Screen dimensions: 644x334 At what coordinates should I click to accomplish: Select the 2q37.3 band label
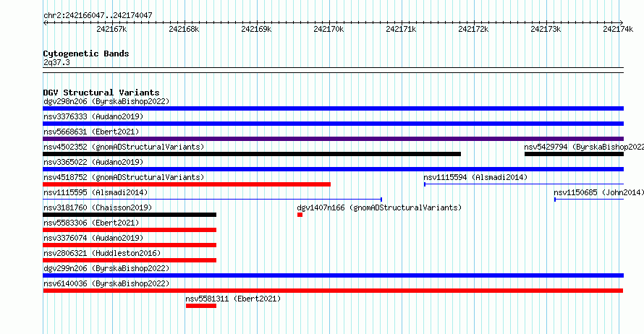click(56, 62)
